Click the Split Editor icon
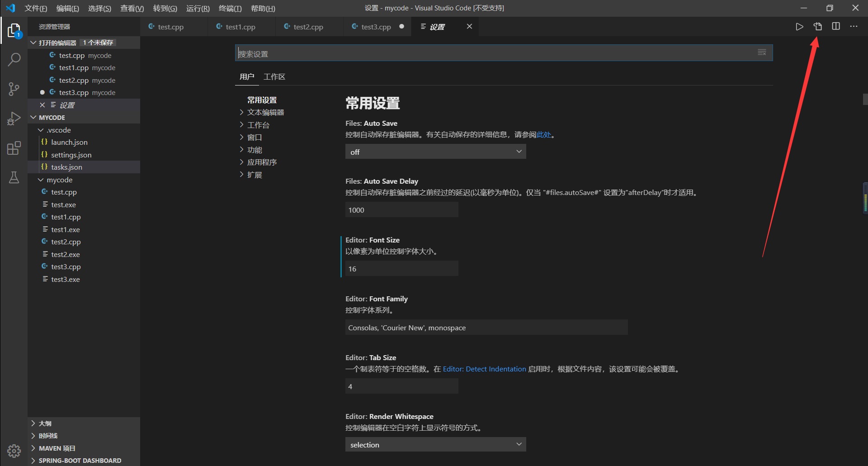Screen dimensions: 868x466 pos(836,27)
